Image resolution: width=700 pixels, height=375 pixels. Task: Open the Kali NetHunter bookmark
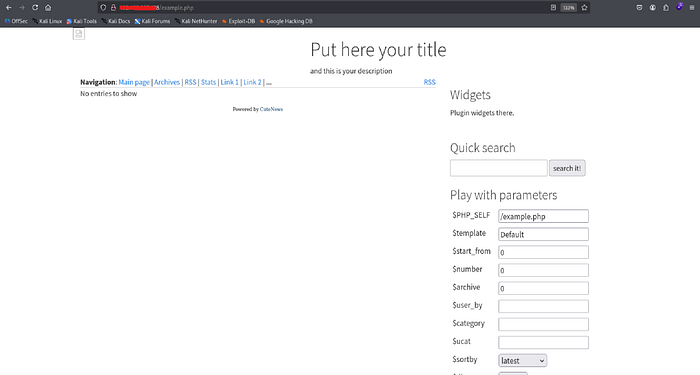[196, 21]
